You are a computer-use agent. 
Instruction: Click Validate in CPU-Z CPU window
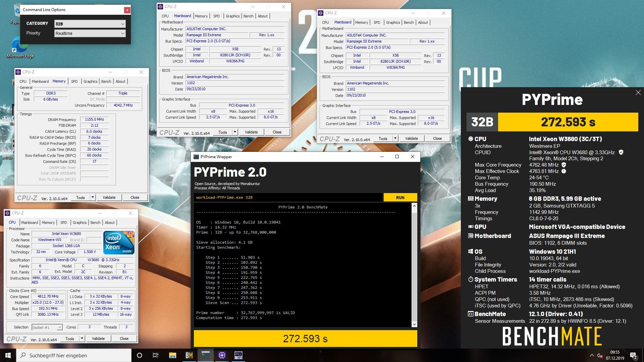[x=98, y=339]
